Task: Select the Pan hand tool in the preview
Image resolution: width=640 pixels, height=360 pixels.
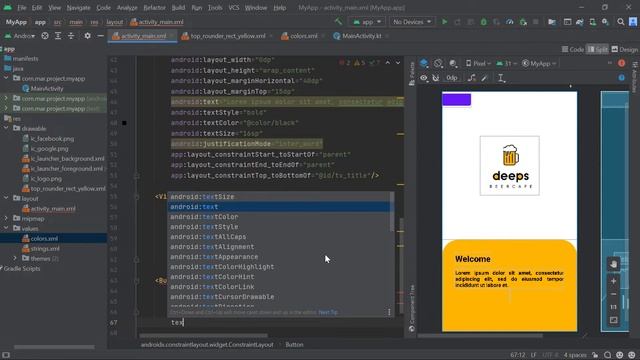Action: (x=613, y=264)
